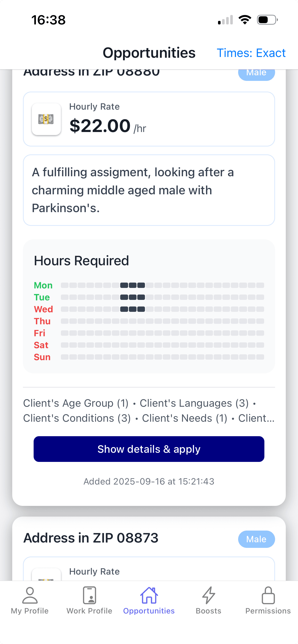Viewport: 298px width, 644px height.
Task: Tap the Wi-Fi indicator in the status bar
Action: pyautogui.click(x=245, y=19)
